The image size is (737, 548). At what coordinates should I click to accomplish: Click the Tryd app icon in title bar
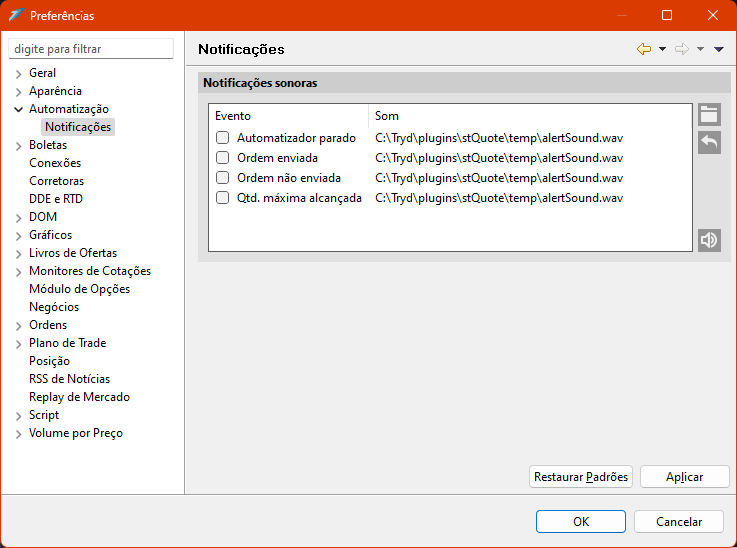(x=16, y=15)
